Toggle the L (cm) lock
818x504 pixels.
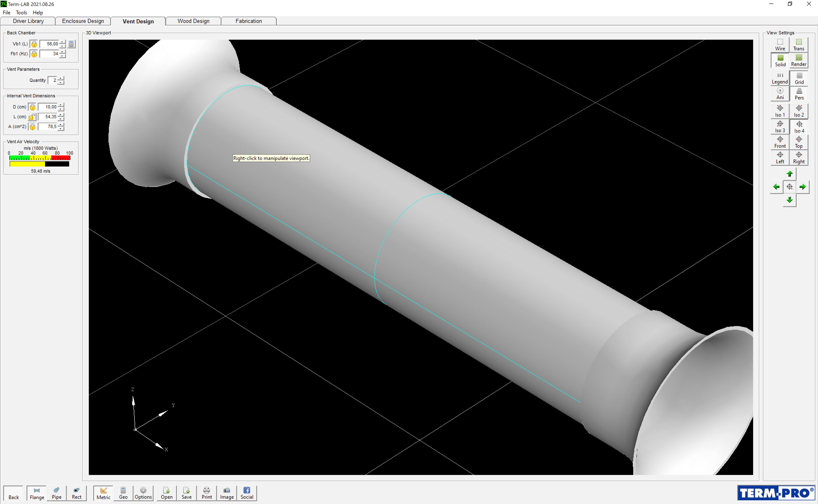(32, 117)
